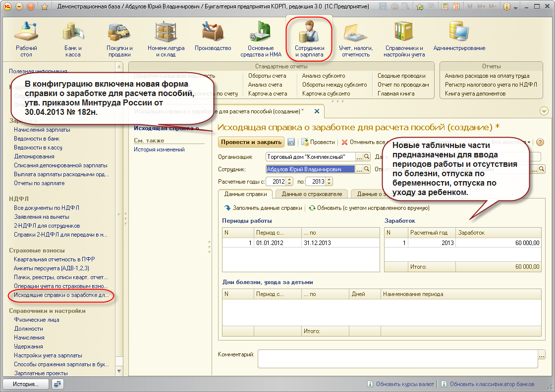Adjust the 2012 start year stepper
This screenshot has width=555, height=392.
290,182
